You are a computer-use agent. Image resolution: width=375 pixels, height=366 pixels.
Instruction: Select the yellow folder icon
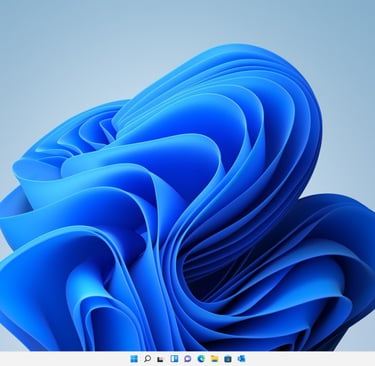(214, 359)
